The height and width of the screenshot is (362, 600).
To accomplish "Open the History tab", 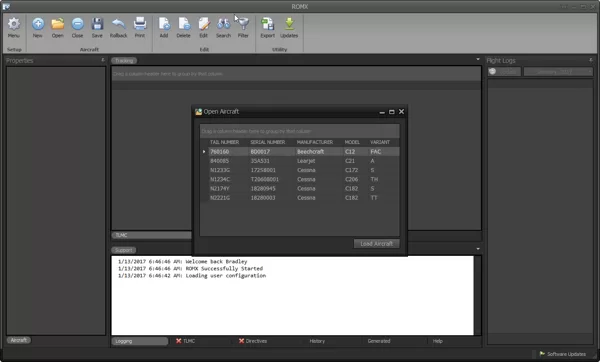I will [x=317, y=341].
